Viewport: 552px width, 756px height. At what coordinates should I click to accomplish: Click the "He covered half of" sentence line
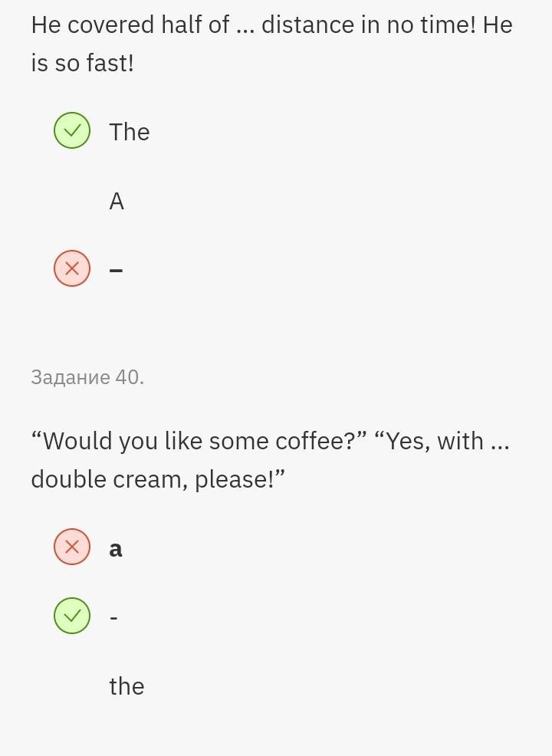coord(130,25)
